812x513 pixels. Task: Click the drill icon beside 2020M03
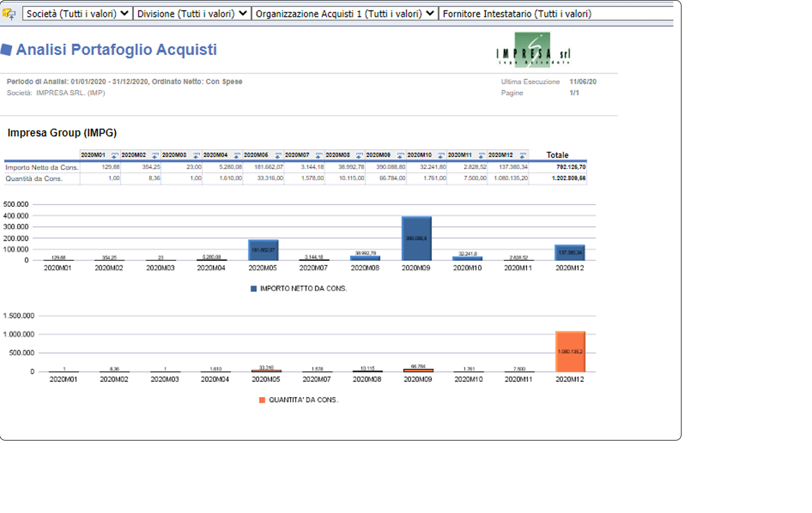tap(196, 155)
